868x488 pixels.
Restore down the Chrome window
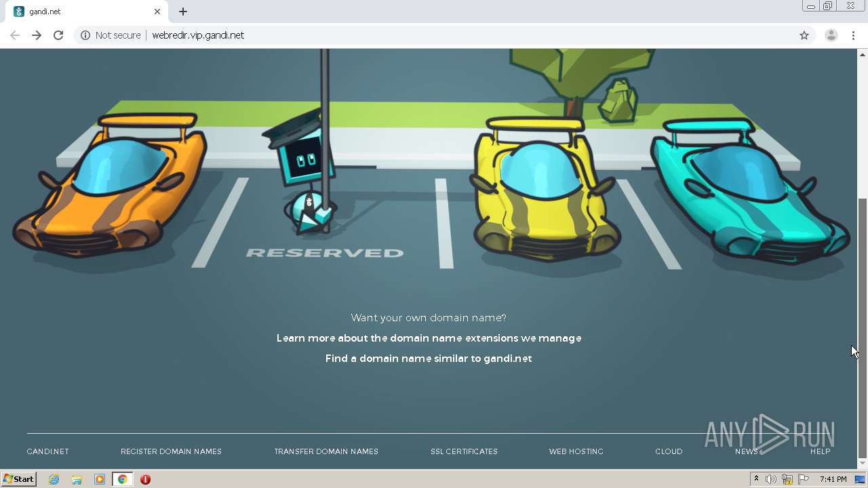tap(828, 6)
